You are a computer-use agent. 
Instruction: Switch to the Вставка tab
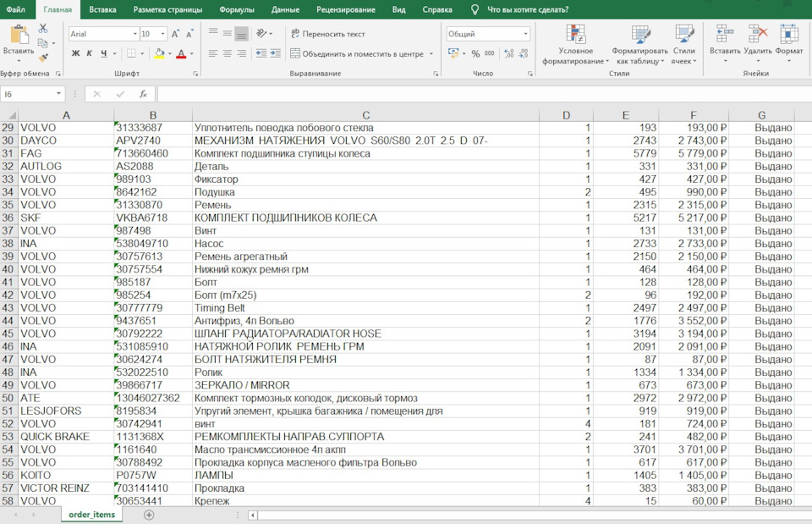102,9
